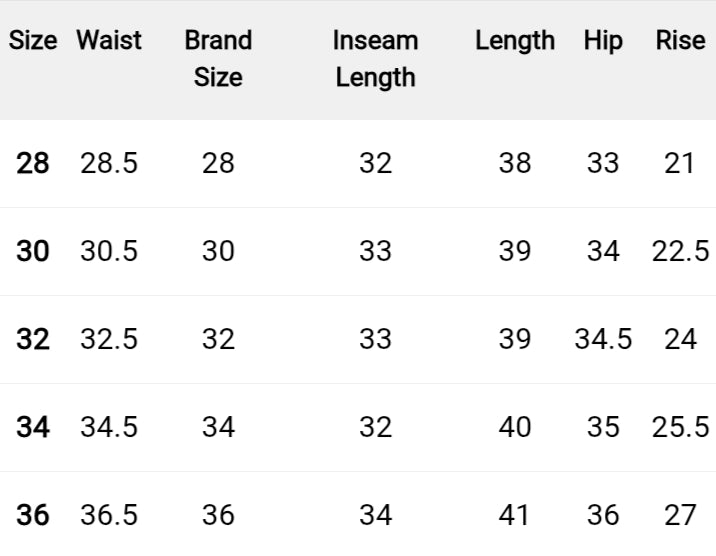This screenshot has height=556, width=716.
Task: Click the Waist column header
Action: point(109,41)
